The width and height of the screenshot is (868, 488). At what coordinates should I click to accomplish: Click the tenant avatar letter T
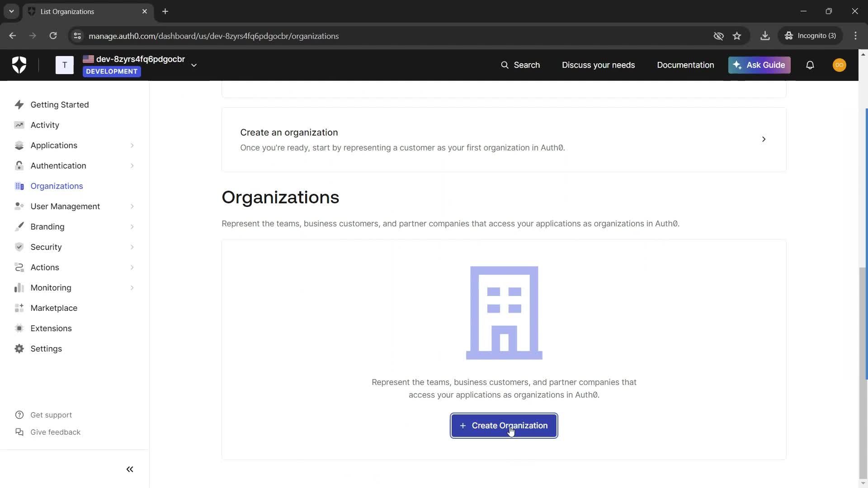click(65, 65)
